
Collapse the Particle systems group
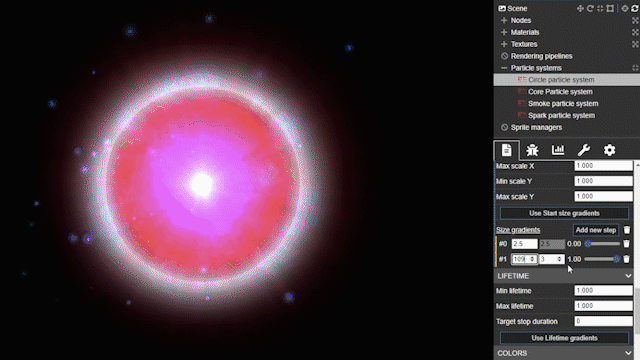pos(504,68)
